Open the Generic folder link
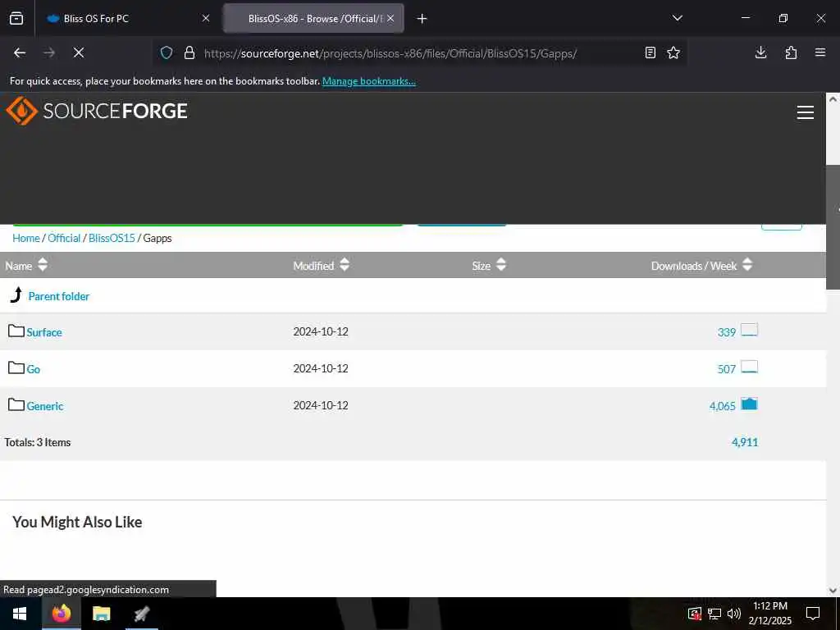Image resolution: width=840 pixels, height=630 pixels. point(45,406)
